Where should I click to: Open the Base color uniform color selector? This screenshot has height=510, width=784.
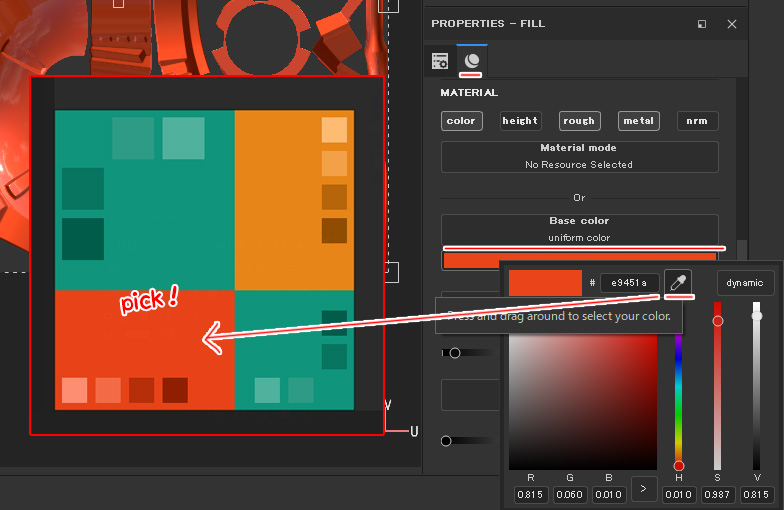pos(579,229)
